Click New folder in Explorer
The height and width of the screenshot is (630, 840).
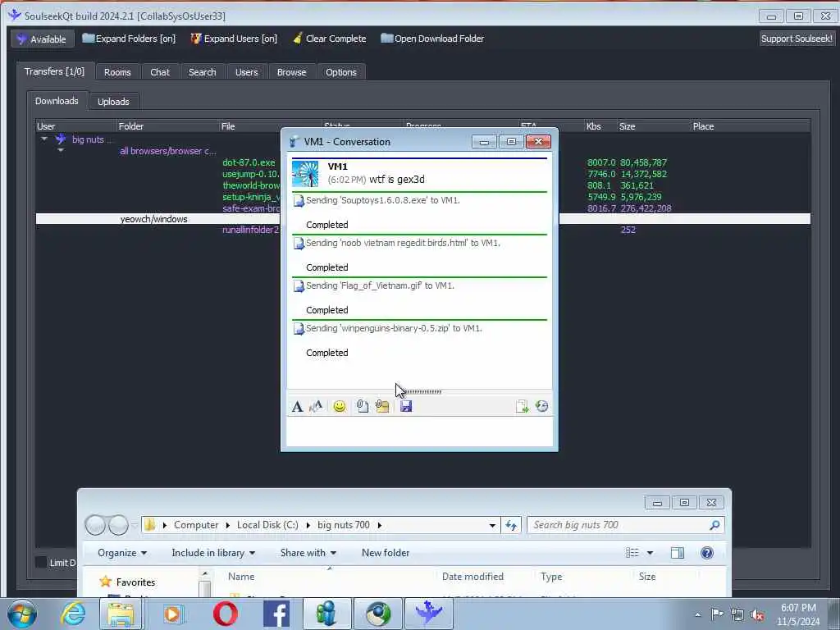(x=386, y=553)
